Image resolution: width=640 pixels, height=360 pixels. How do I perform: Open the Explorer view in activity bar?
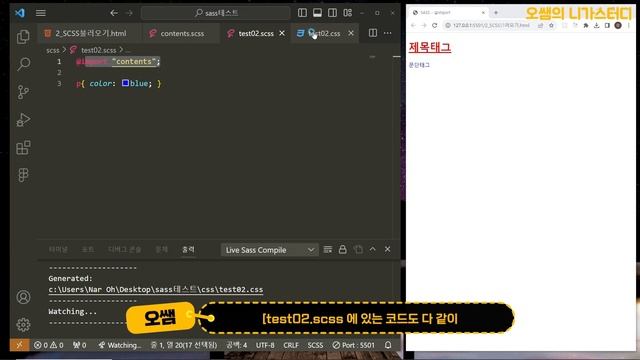pyautogui.click(x=23, y=37)
